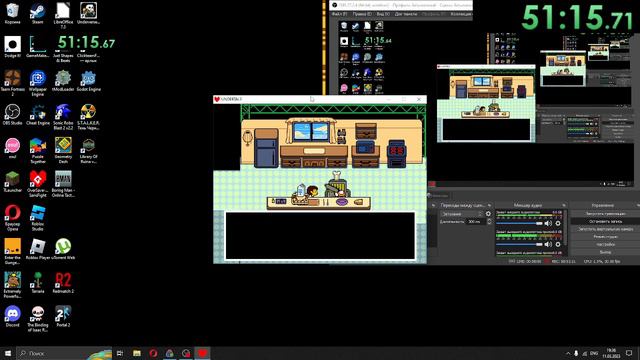The height and width of the screenshot is (360, 640).
Task: Open Настройки button in OBS controls
Action: [605, 244]
